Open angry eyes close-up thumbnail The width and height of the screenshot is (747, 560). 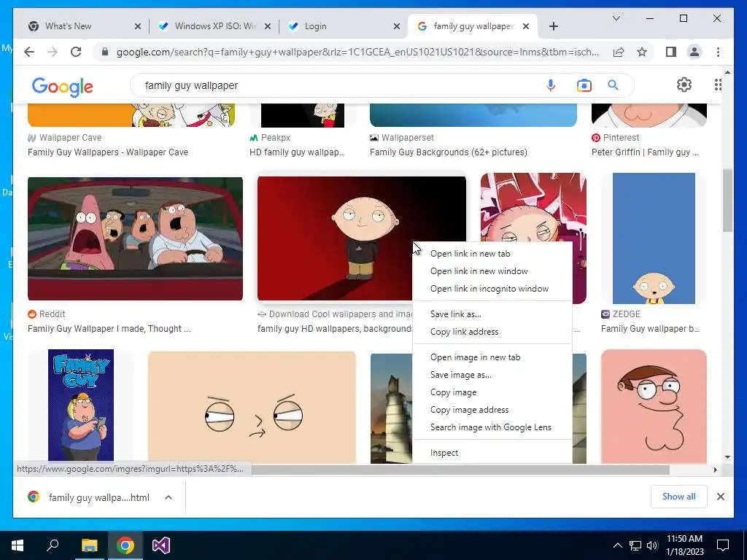click(252, 408)
